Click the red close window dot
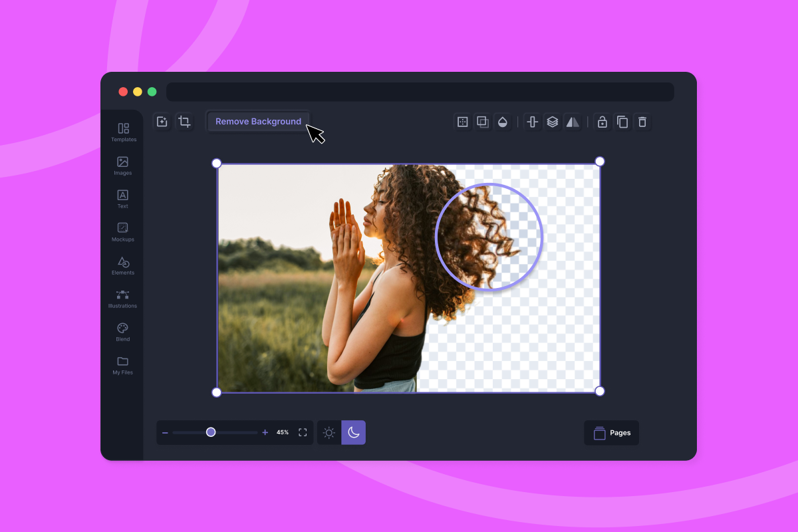 (123, 92)
